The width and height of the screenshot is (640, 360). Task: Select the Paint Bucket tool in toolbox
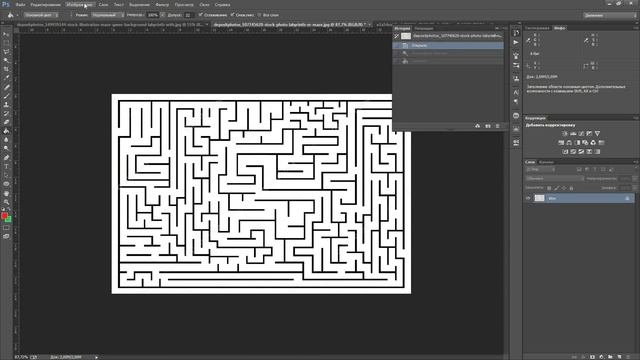pos(6,131)
